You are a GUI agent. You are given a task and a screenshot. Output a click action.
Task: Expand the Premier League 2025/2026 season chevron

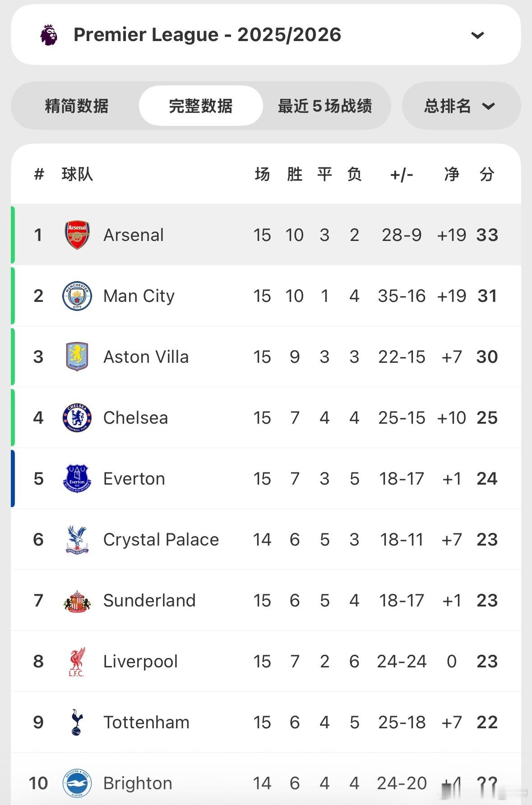tap(477, 35)
